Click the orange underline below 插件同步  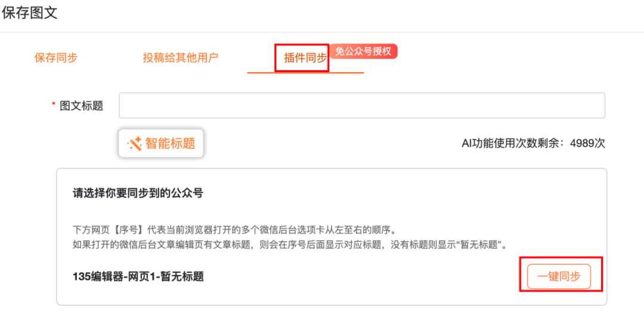(x=305, y=73)
